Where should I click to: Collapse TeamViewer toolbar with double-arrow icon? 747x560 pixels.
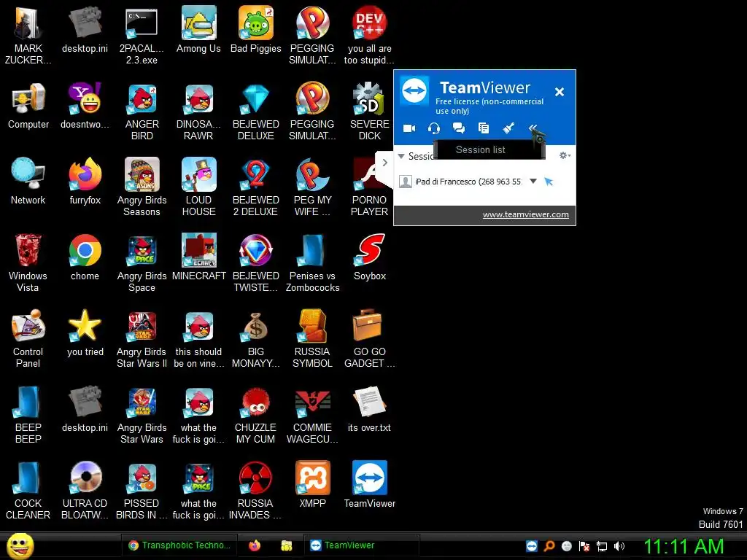pos(533,128)
